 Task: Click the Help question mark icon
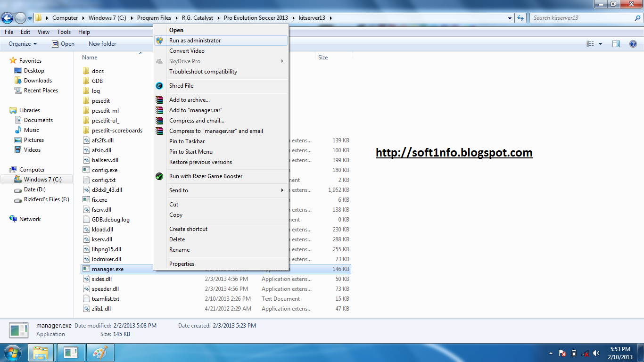click(x=633, y=44)
